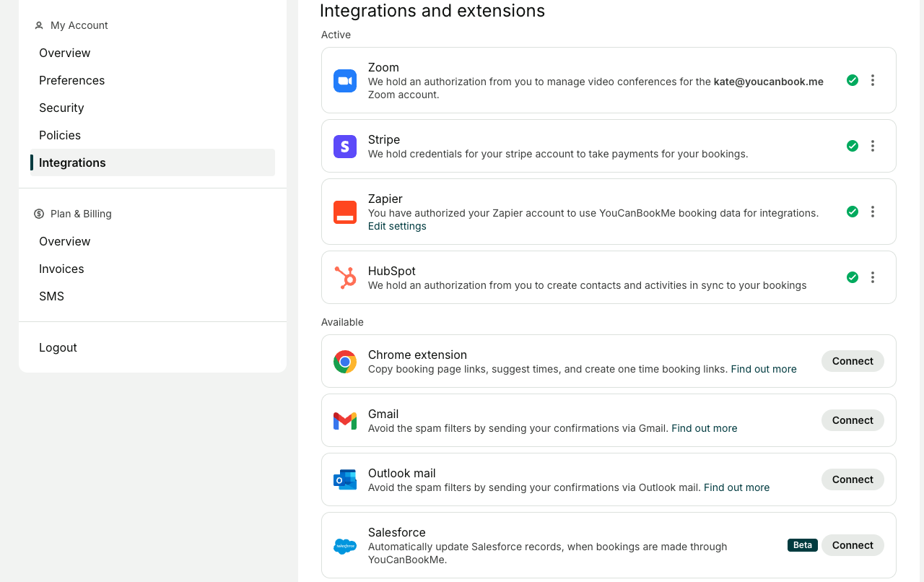This screenshot has height=582, width=924.
Task: Click the Chrome extension title text
Action: (417, 355)
